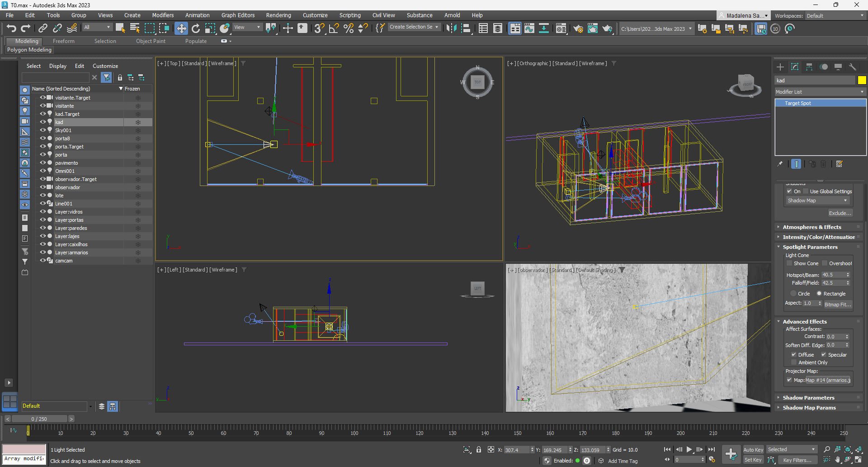Switch to the Freeform ribbon tab
This screenshot has width=868, height=467.
[x=63, y=41]
